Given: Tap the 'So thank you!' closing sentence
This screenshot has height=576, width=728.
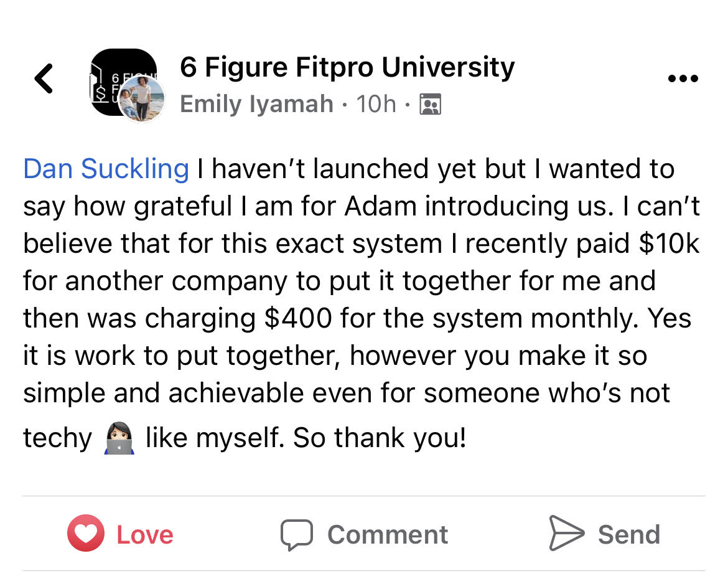Looking at the screenshot, I should (380, 438).
